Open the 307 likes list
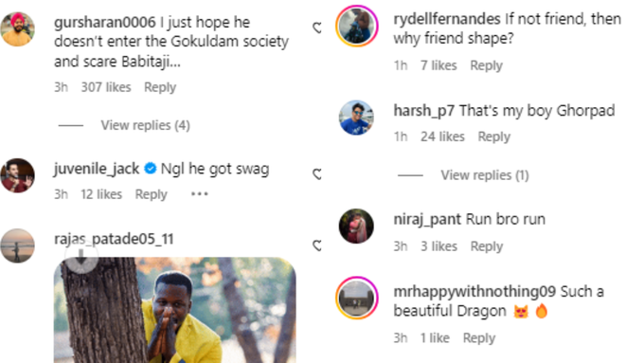The image size is (644, 363). (x=106, y=87)
